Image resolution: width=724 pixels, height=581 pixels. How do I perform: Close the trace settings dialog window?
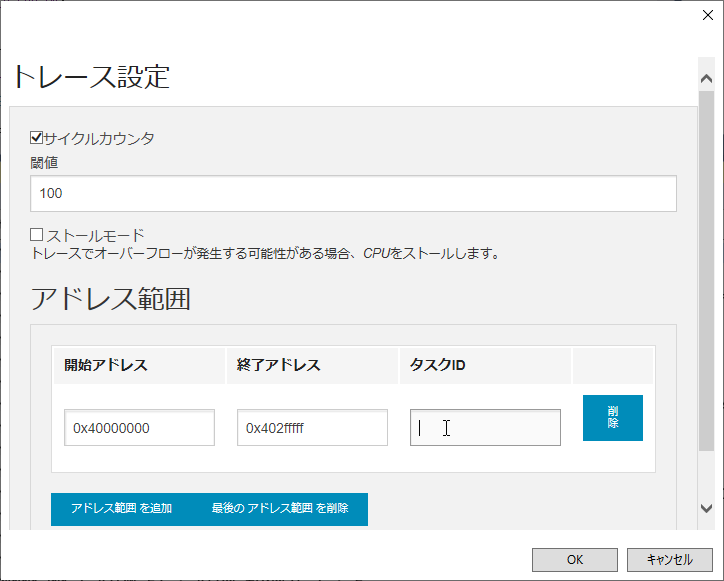(709, 15)
